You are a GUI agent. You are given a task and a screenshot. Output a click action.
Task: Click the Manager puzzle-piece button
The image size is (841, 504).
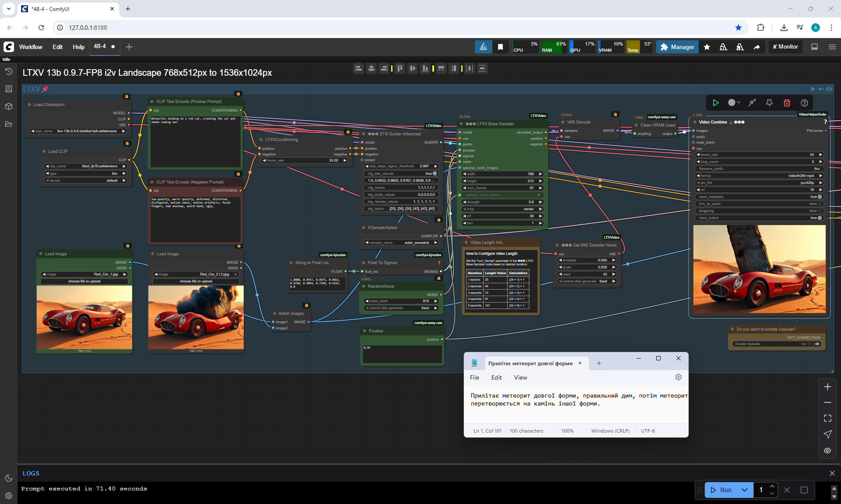677,47
